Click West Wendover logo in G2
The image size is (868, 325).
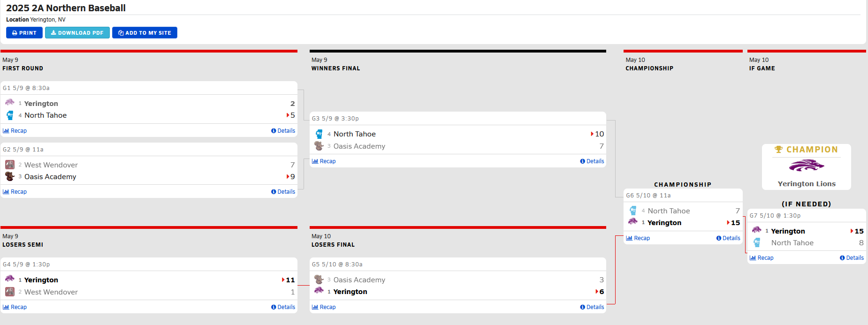(x=10, y=165)
